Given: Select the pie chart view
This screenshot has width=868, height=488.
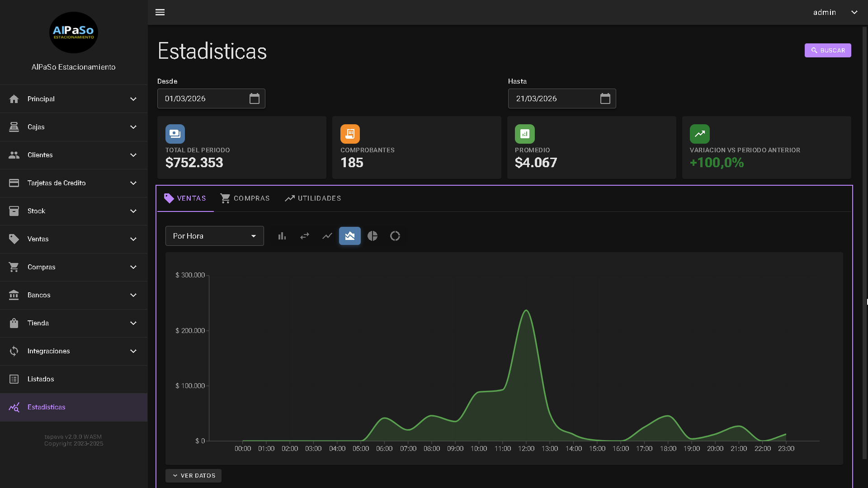Looking at the screenshot, I should pyautogui.click(x=373, y=236).
